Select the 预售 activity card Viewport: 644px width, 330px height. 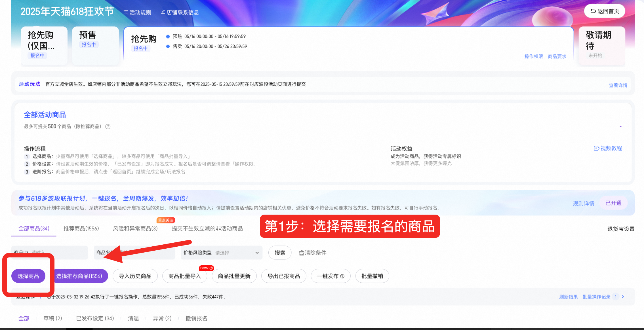pos(95,46)
